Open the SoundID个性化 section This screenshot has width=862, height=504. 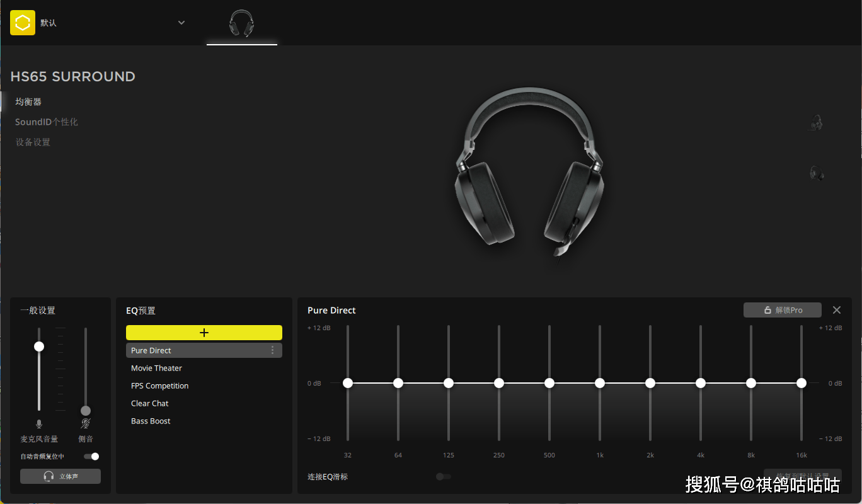(47, 122)
